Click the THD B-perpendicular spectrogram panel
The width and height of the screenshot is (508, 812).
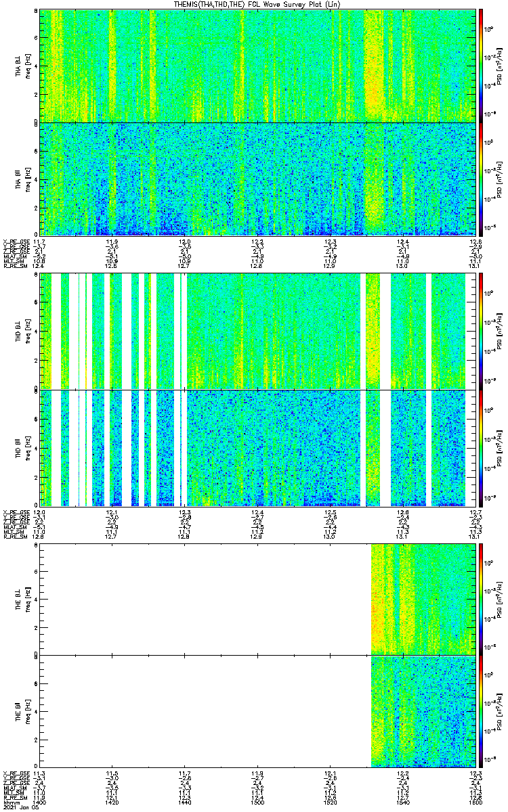pos(257,331)
